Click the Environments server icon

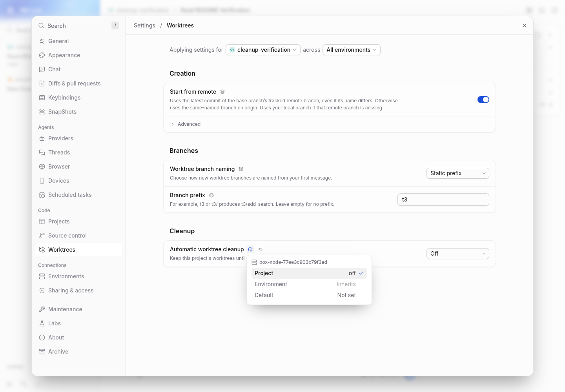tap(42, 276)
